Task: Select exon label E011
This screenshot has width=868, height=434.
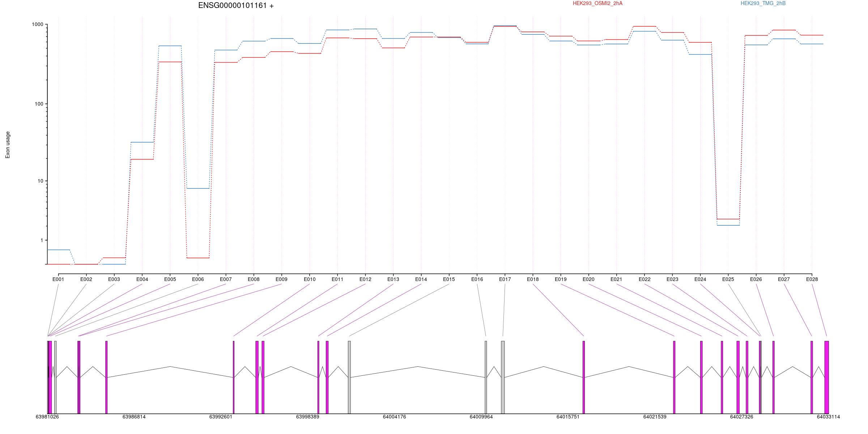Action: tap(337, 279)
